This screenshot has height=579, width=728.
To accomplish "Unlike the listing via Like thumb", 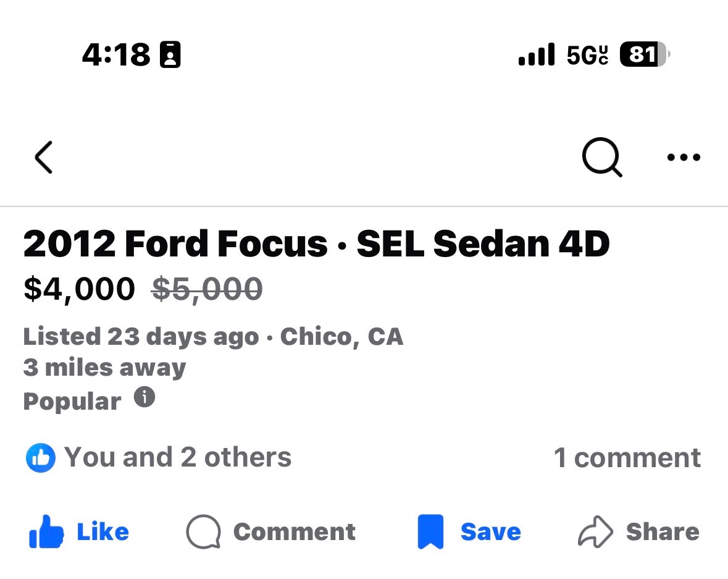I will click(46, 532).
